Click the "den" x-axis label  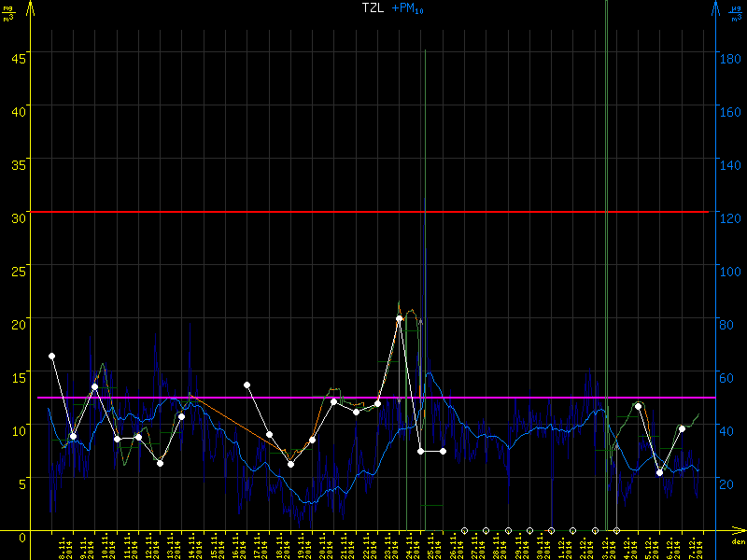click(736, 541)
